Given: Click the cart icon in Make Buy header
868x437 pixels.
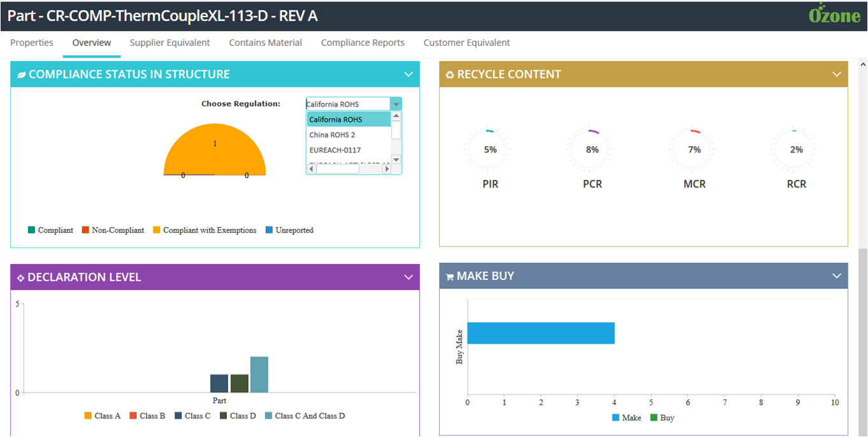Looking at the screenshot, I should pos(449,277).
